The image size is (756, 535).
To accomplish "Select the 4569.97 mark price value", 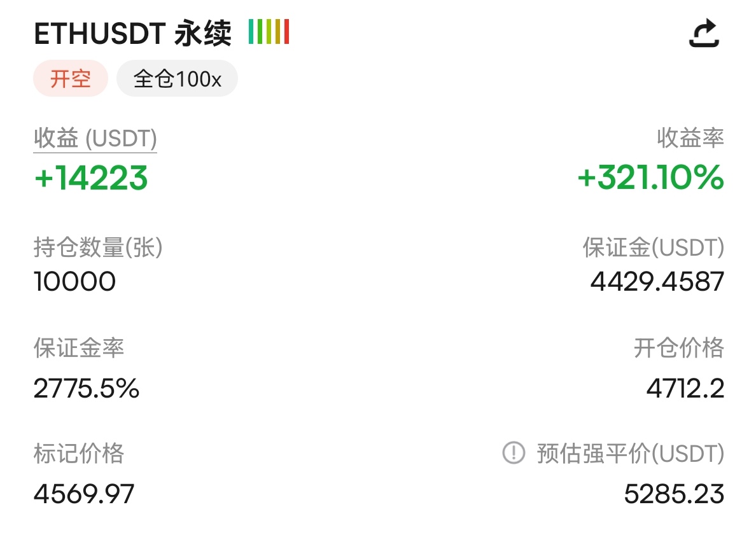I will tap(84, 494).
